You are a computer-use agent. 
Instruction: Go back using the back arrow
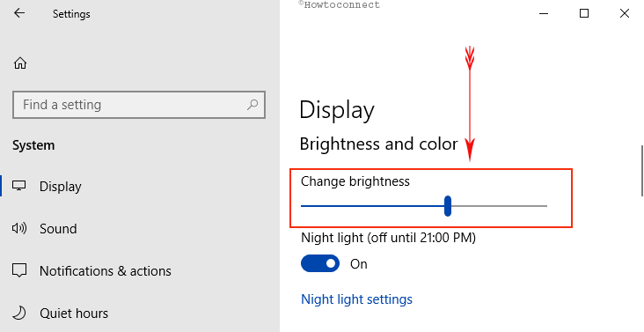point(19,13)
